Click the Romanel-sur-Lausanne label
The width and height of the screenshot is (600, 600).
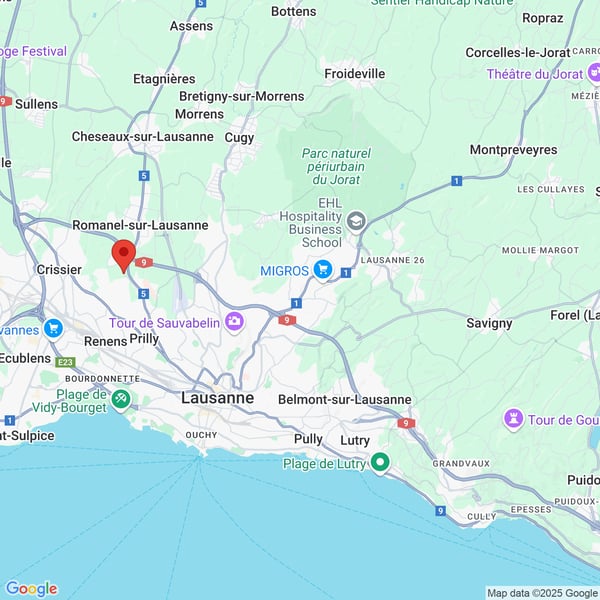(x=140, y=225)
